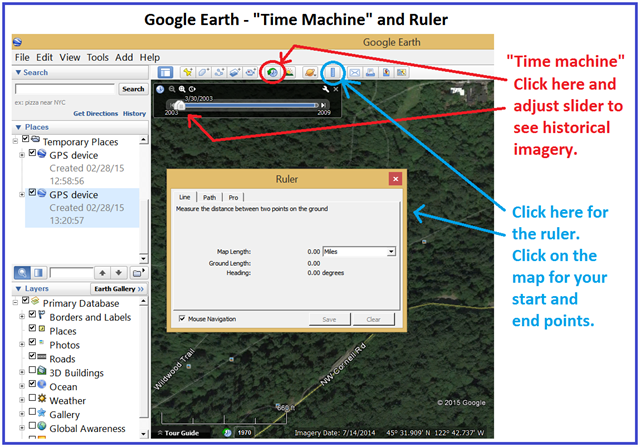Click the Add Placemark pushpin icon

point(188,73)
